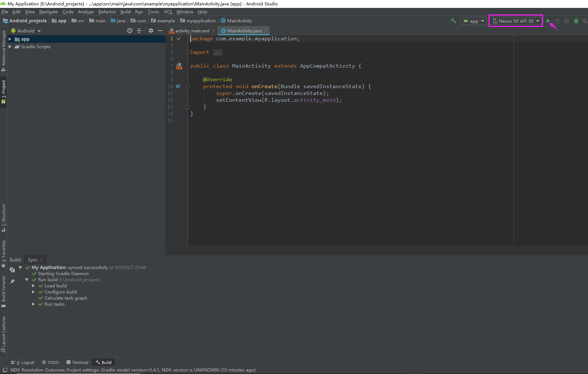
Task: Expand the Configure build node
Action: click(x=33, y=292)
